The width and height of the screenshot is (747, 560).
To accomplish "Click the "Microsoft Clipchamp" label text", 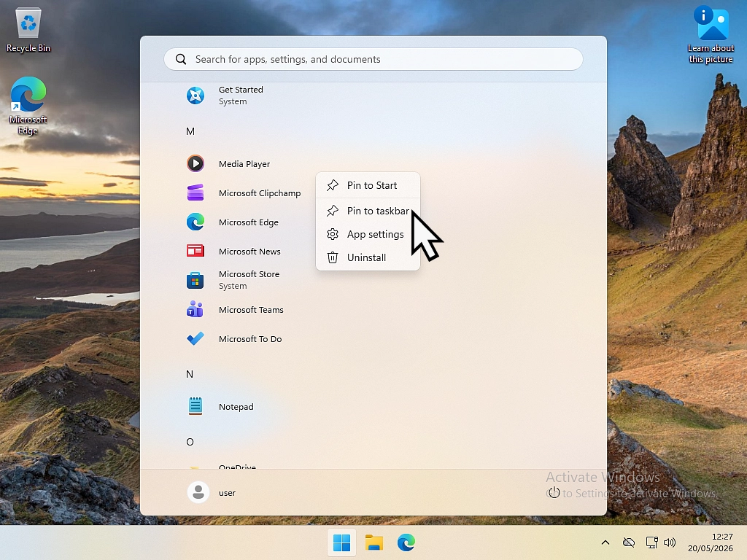I will [x=260, y=192].
